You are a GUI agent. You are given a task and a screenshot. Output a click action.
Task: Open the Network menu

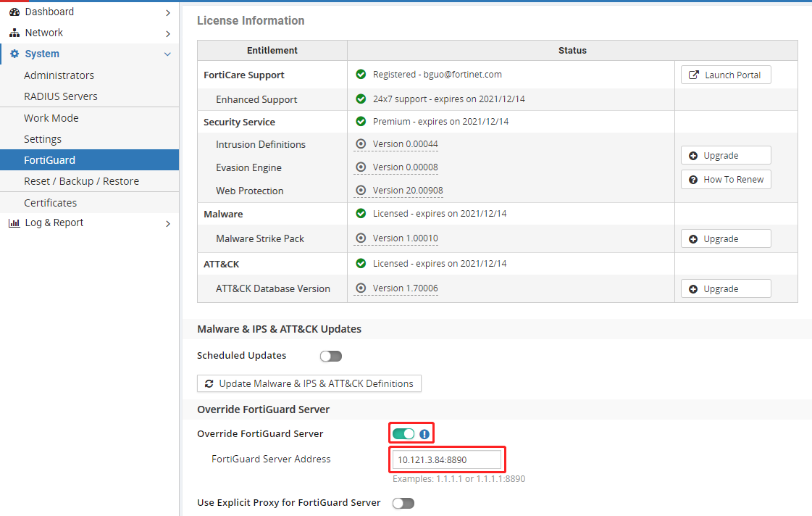[90, 33]
